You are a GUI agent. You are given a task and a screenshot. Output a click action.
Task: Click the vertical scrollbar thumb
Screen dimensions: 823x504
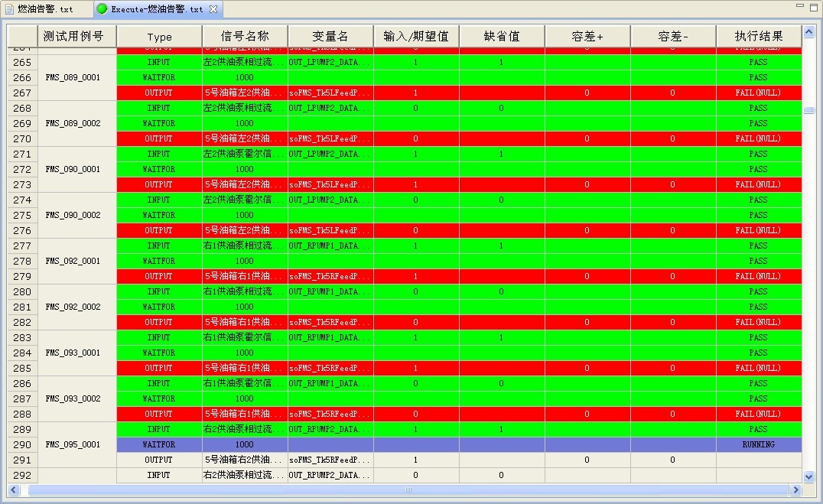[808, 109]
